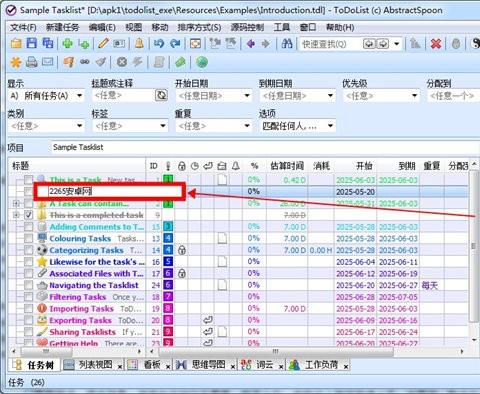Save the tasklist with the floppy icon
This screenshot has height=394, width=480.
[32, 43]
